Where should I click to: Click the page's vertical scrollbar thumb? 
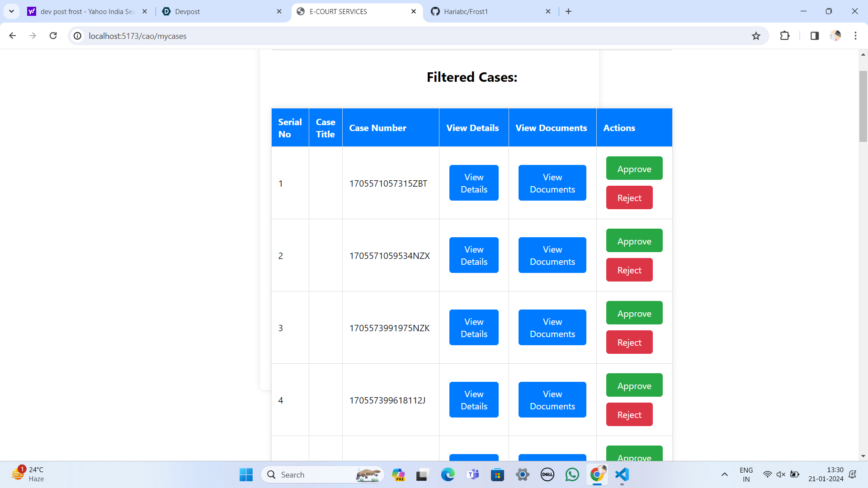863,106
